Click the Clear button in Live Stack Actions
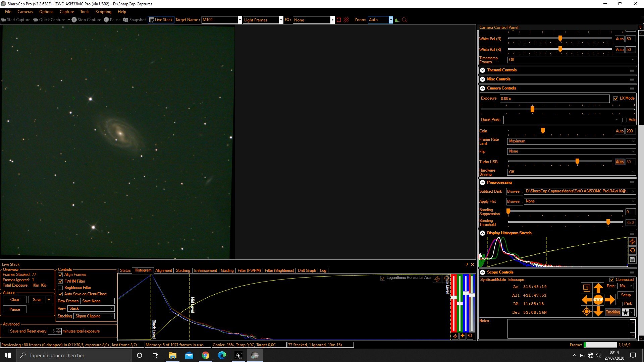Screen dimensions: 644x362 coord(15,300)
